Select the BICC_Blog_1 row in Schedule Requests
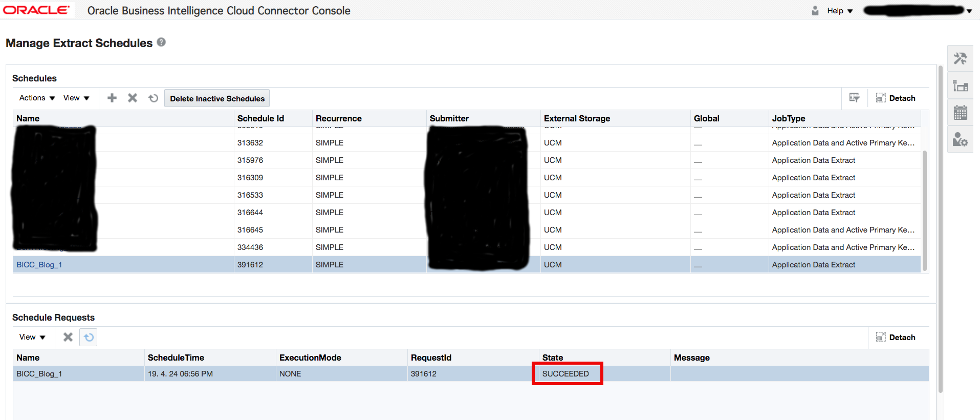The height and width of the screenshot is (420, 980). click(471, 374)
